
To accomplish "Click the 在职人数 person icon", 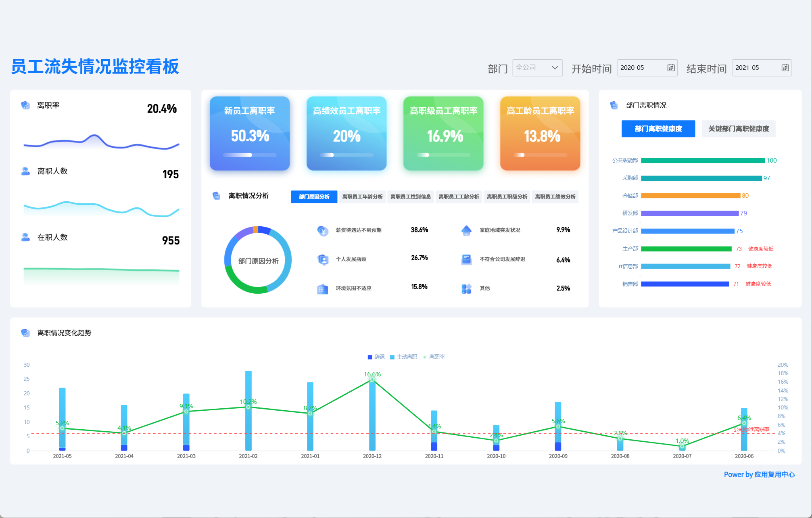I will coord(25,237).
